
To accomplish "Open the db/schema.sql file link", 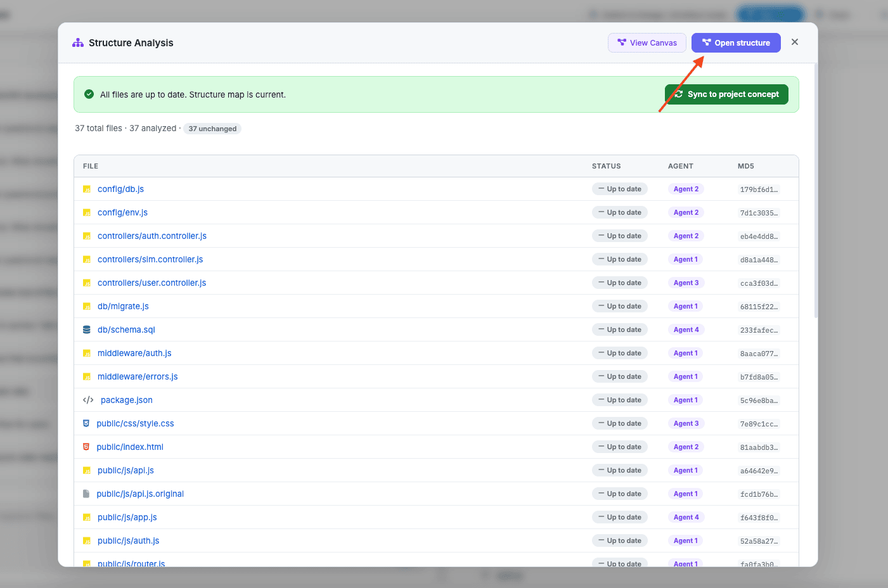I will pyautogui.click(x=126, y=330).
